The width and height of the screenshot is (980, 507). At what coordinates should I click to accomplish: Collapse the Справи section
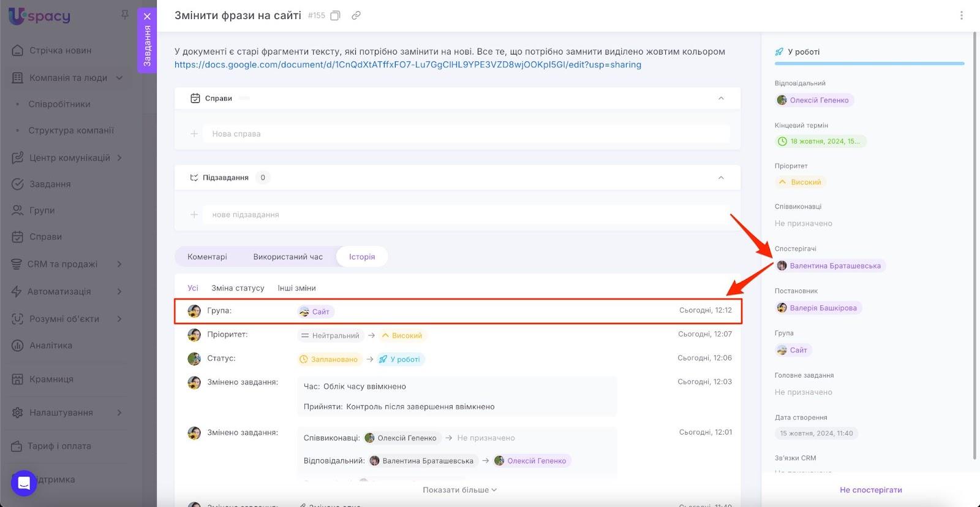point(721,98)
